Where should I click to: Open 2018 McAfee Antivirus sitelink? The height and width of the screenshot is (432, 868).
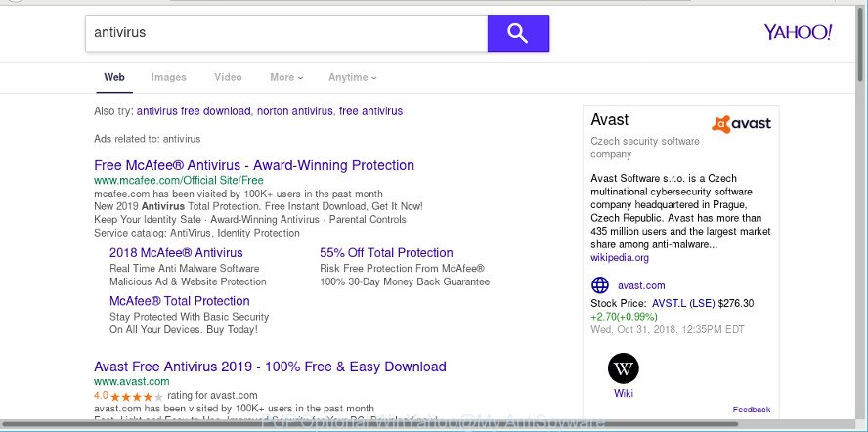(176, 253)
